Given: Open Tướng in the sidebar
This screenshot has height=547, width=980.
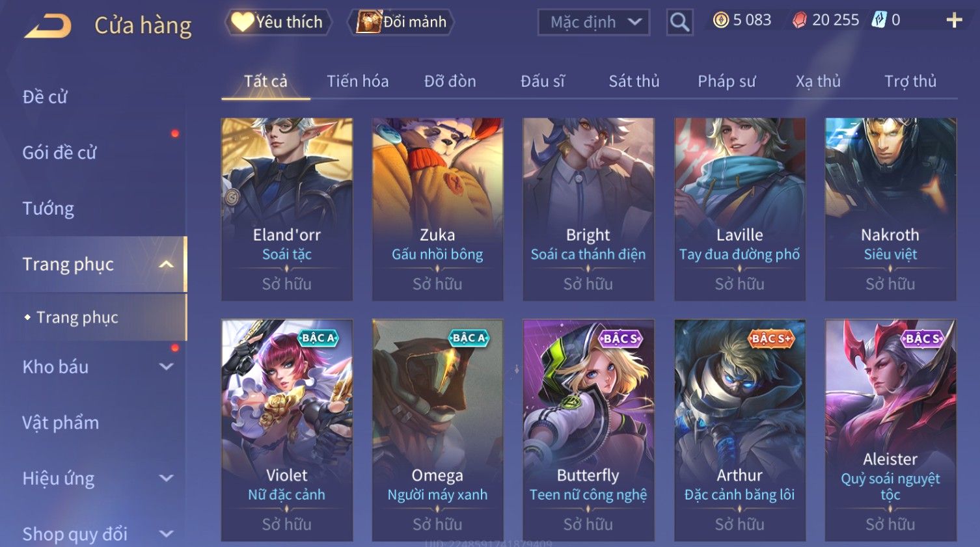Looking at the screenshot, I should pyautogui.click(x=48, y=208).
